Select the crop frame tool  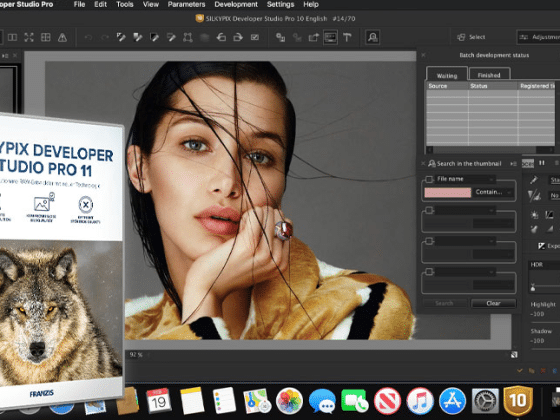click(188, 37)
